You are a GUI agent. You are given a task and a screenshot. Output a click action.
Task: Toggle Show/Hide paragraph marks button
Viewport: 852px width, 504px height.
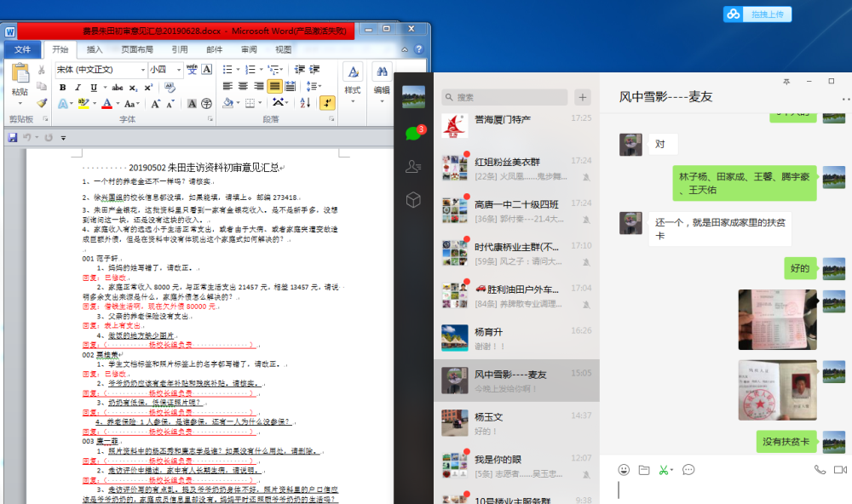tap(327, 103)
